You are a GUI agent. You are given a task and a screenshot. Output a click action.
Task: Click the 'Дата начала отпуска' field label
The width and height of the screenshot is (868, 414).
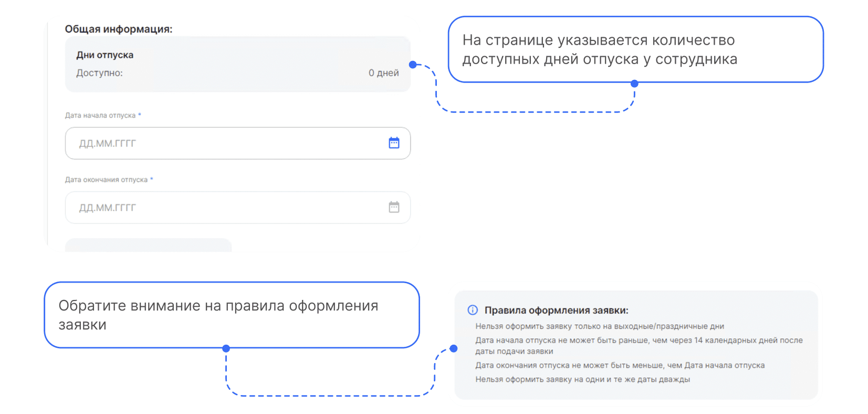pos(100,116)
